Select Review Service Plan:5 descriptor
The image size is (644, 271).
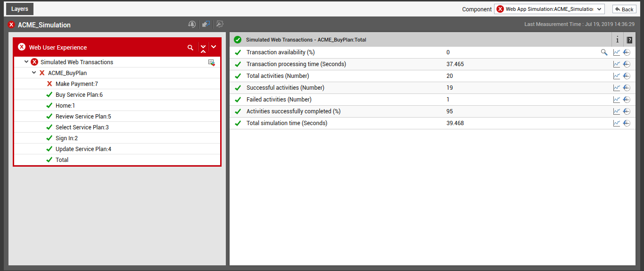coord(83,116)
